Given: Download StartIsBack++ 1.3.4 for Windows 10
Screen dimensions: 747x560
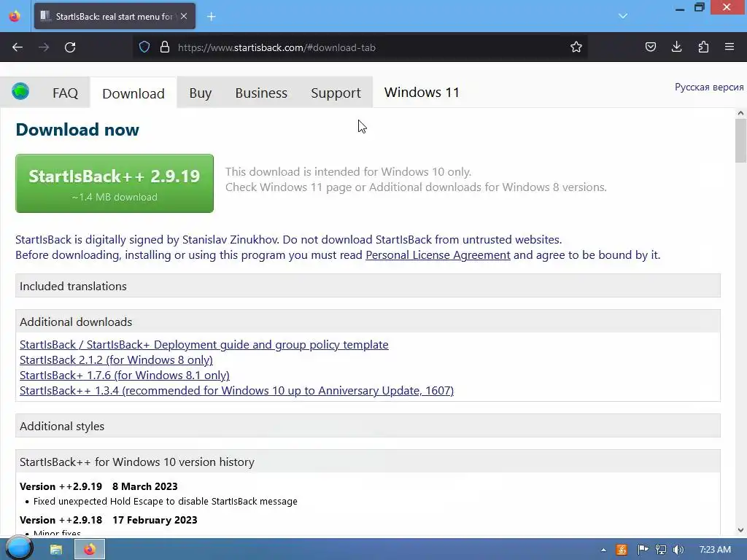Looking at the screenshot, I should [236, 391].
